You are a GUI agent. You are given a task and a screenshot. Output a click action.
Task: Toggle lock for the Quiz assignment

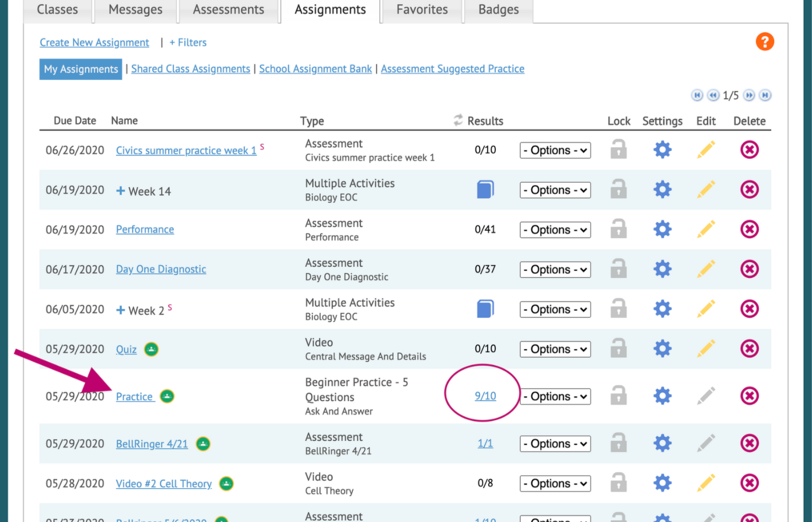tap(618, 348)
